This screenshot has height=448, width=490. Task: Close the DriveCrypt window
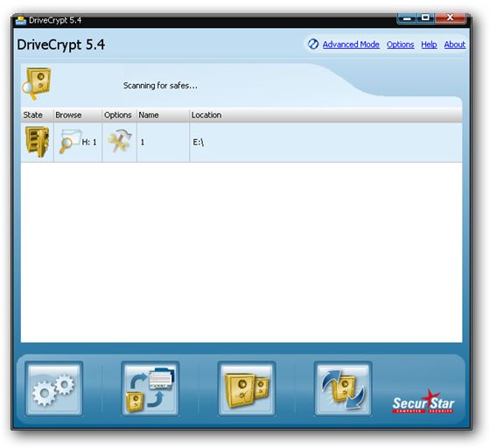(451, 18)
